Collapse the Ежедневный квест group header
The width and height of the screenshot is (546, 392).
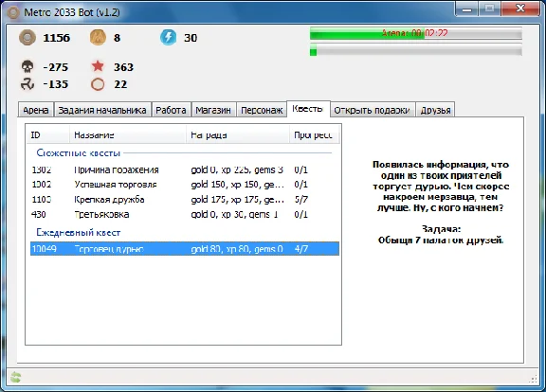(79, 232)
